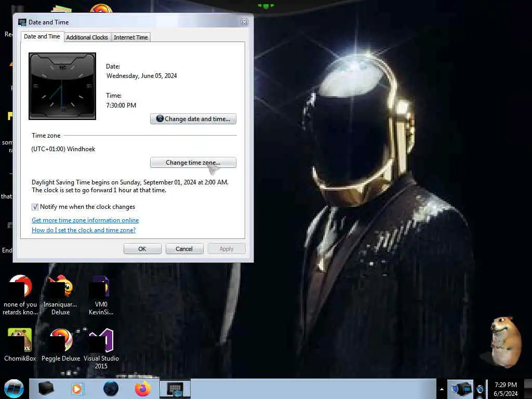Open the media player taskbar icon
The height and width of the screenshot is (399, 532).
(77, 389)
